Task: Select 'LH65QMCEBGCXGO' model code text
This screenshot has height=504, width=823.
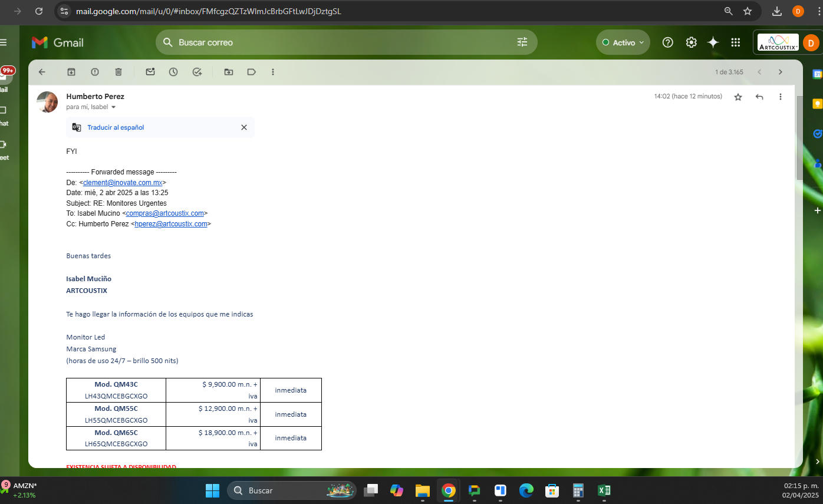Action: pos(116,444)
